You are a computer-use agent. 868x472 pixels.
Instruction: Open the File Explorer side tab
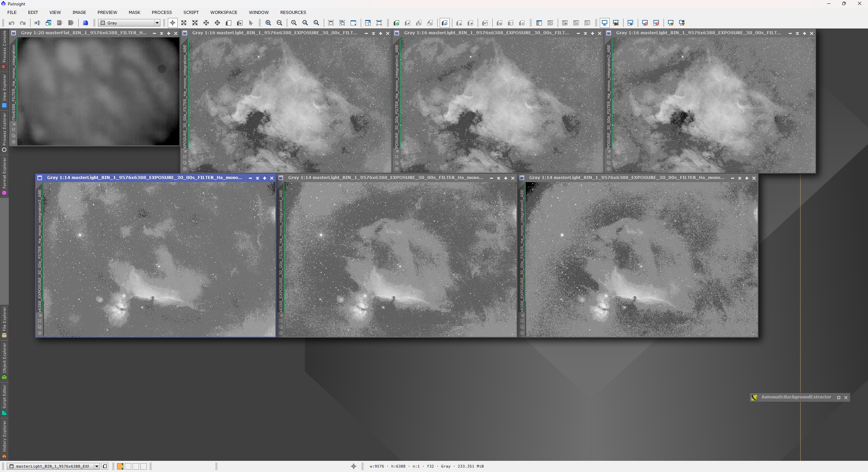[x=4, y=322]
